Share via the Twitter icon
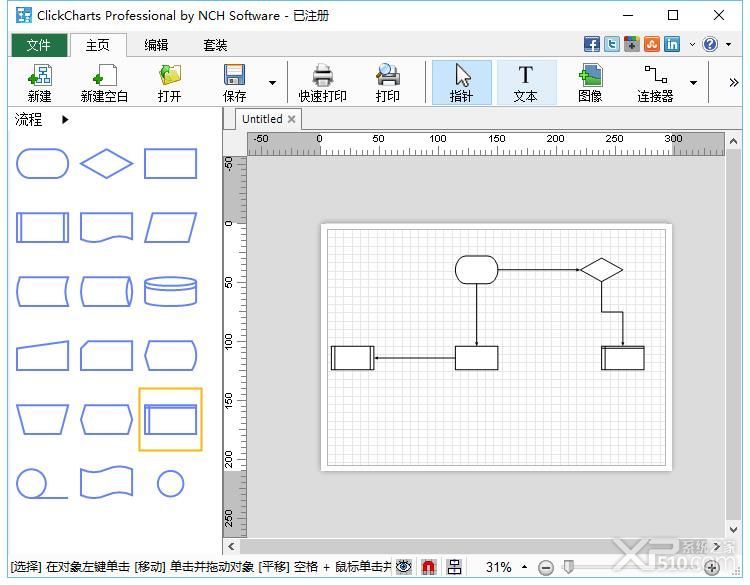 pos(612,44)
